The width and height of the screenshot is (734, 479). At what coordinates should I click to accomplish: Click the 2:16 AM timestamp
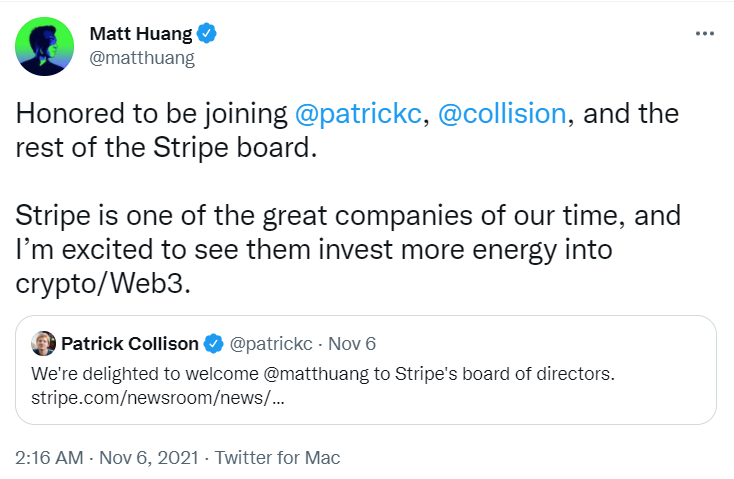tap(49, 457)
